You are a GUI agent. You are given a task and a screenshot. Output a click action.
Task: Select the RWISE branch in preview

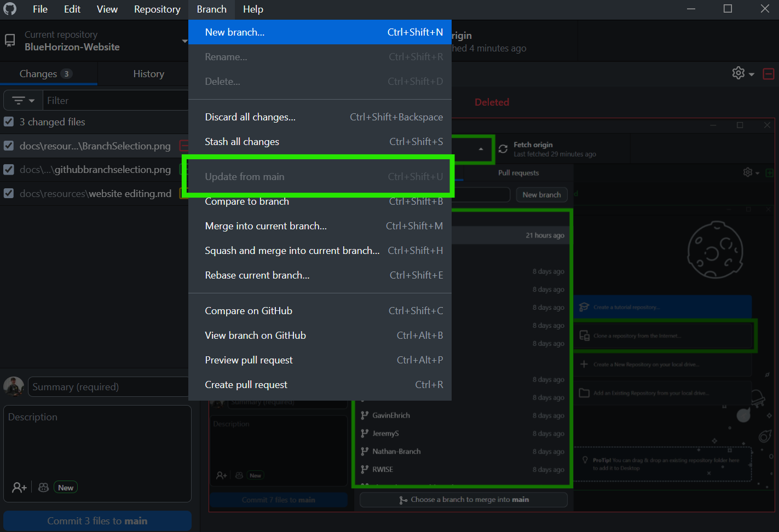pyautogui.click(x=461, y=470)
